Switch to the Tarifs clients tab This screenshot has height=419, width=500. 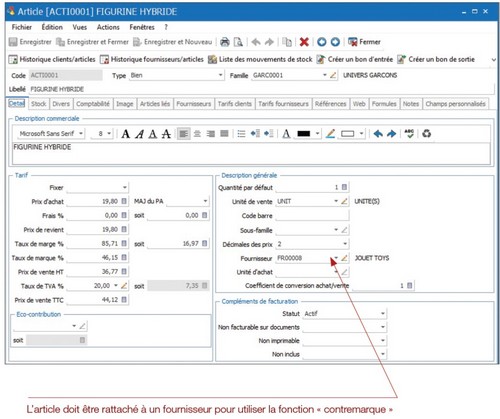pos(235,104)
